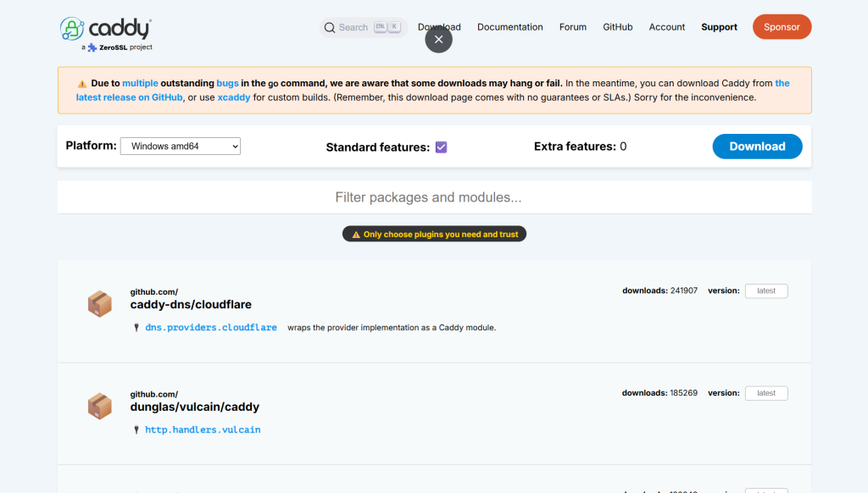The width and height of the screenshot is (868, 493).
Task: Click the Caddy logo in the header
Action: (106, 28)
